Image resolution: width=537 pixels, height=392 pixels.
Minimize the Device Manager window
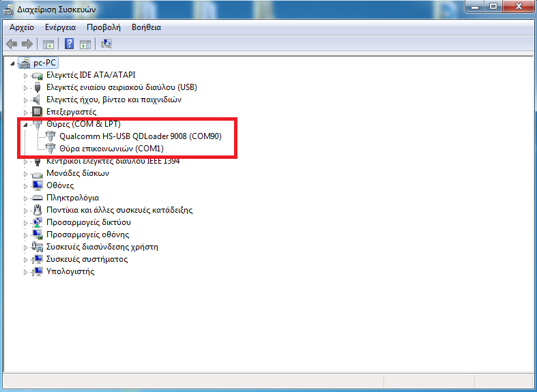(x=476, y=7)
